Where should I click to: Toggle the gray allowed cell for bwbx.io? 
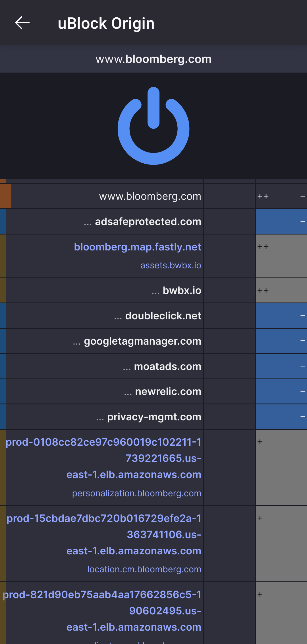tap(281, 291)
